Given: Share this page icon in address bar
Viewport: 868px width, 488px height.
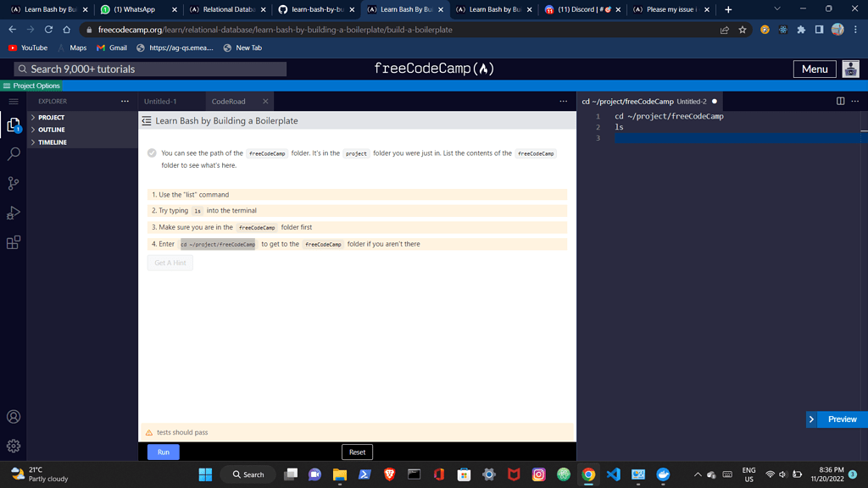Looking at the screenshot, I should (724, 30).
